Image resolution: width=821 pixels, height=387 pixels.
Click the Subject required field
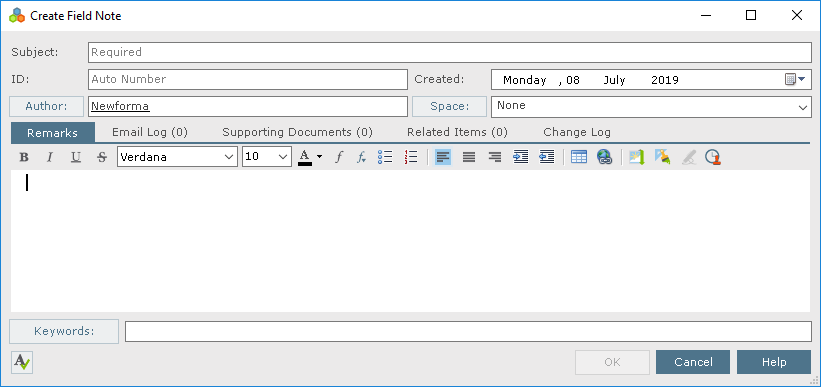click(450, 52)
